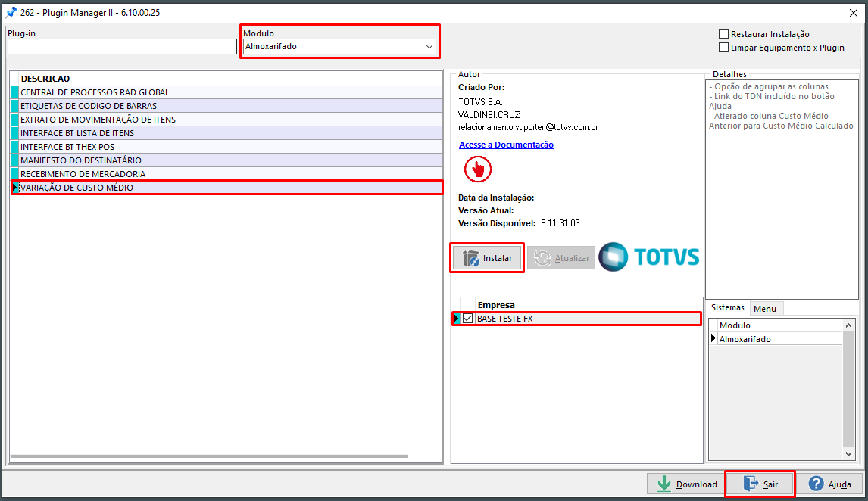Uncheck the BASE TESTE FX company checkbox
868x501 pixels.
point(468,319)
